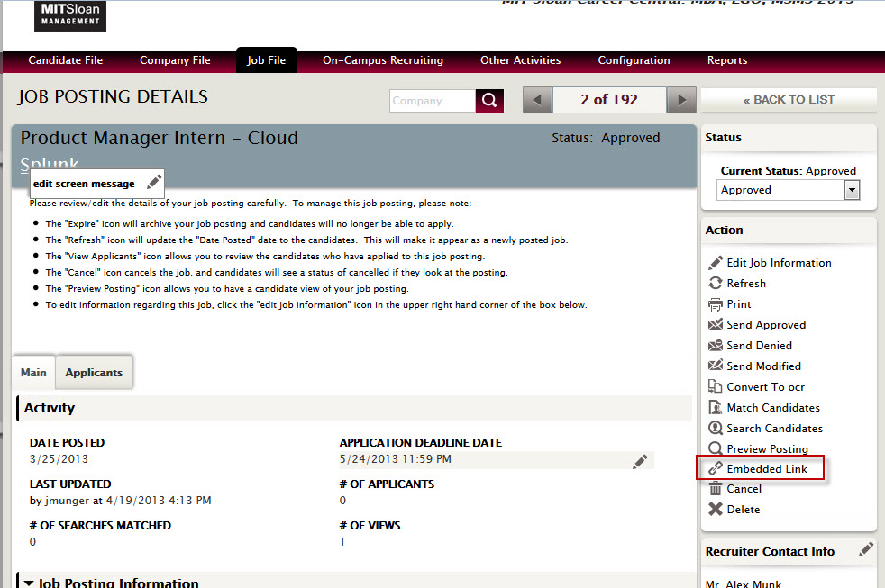The height and width of the screenshot is (588, 885).
Task: Click the MIT Sloan Management logo
Action: click(70, 15)
